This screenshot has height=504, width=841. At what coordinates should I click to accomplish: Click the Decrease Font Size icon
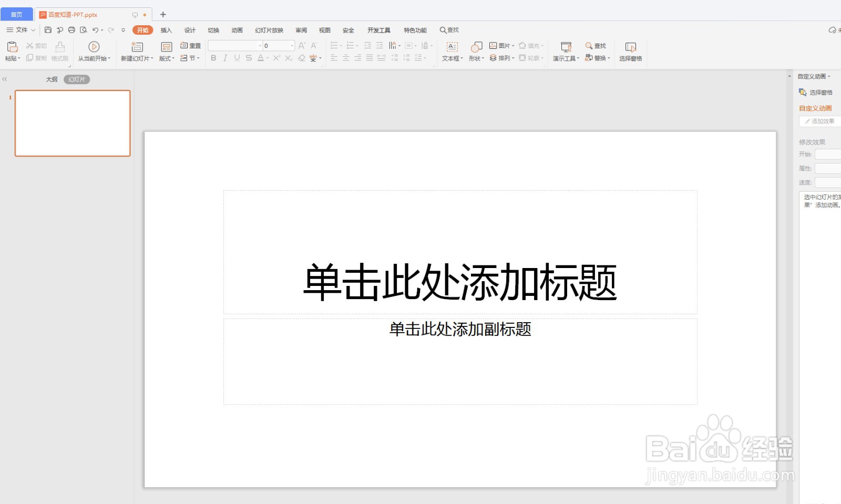(x=314, y=46)
